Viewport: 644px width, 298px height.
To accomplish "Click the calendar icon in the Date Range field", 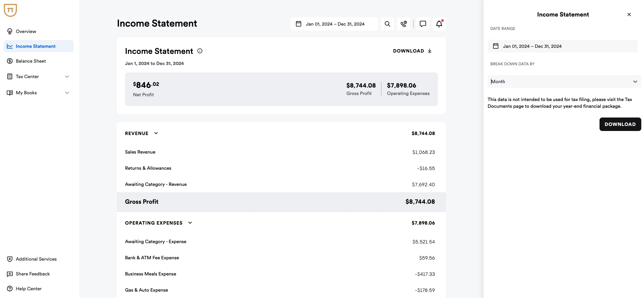I will click(496, 46).
